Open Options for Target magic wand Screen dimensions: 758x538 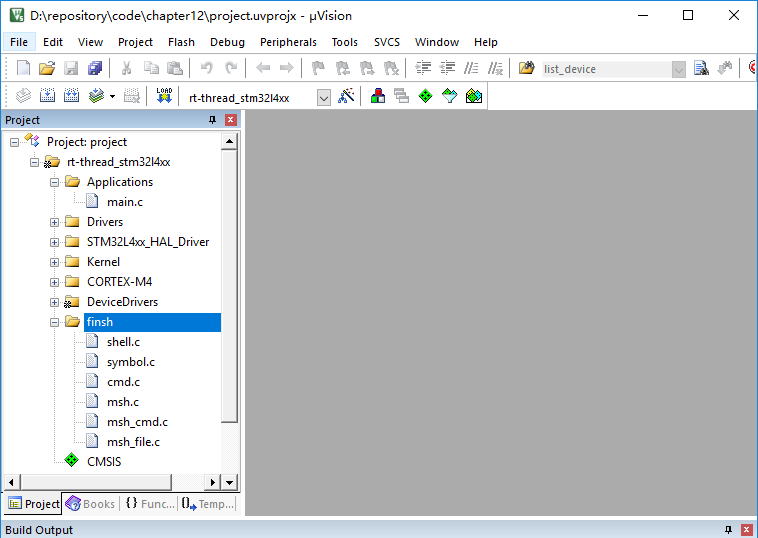coord(346,96)
